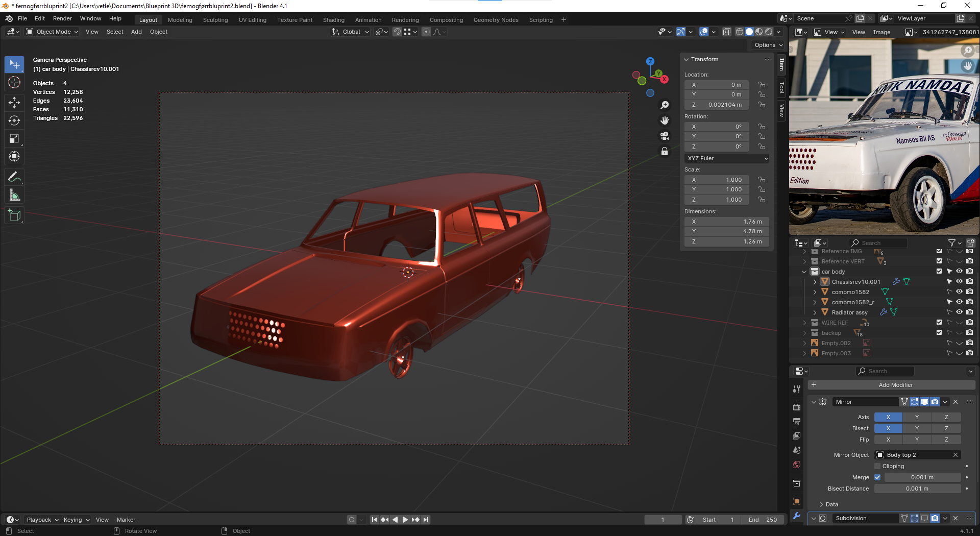Open the Scene properties tab
The width and height of the screenshot is (980, 536).
pyautogui.click(x=797, y=450)
